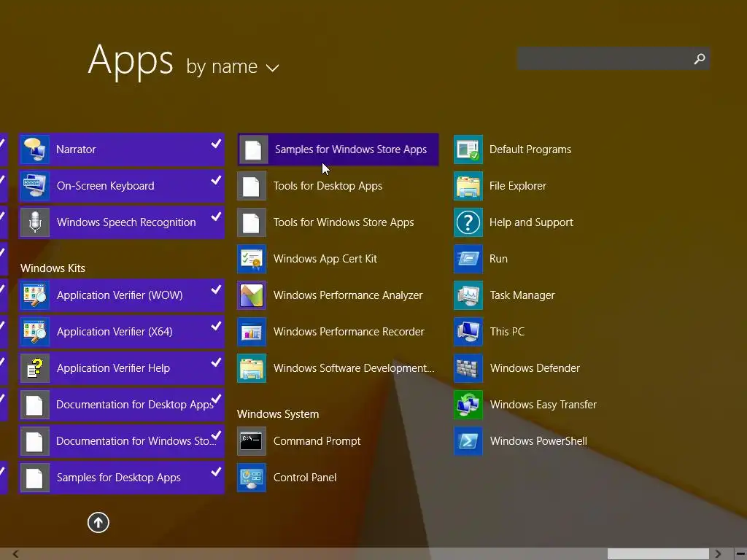747x560 pixels.
Task: Open Help and Support icon
Action: click(468, 222)
